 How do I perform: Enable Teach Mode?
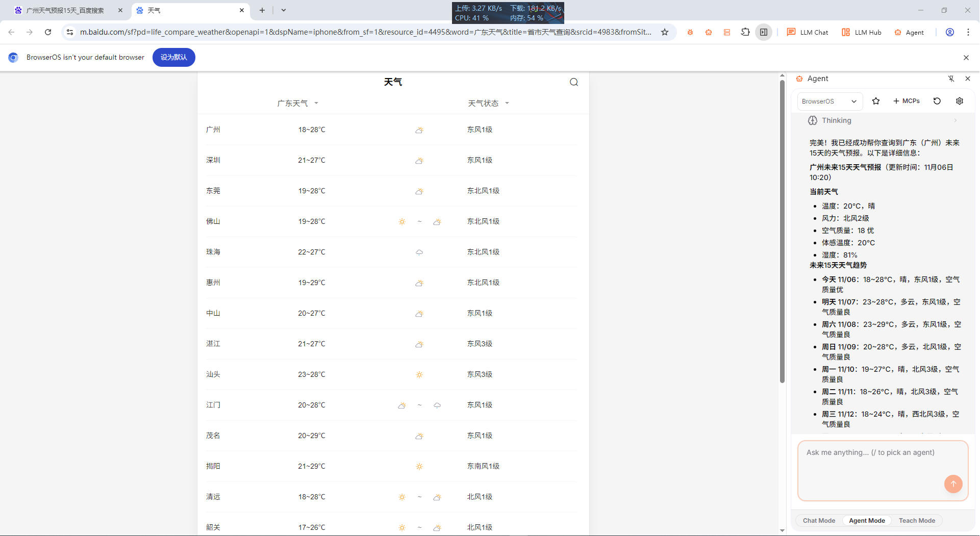pyautogui.click(x=917, y=521)
